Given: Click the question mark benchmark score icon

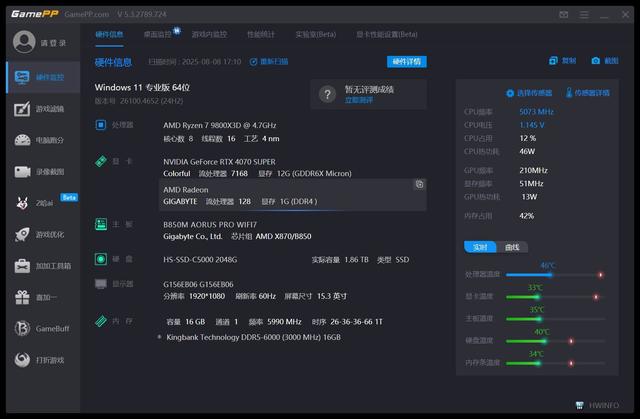Looking at the screenshot, I should 327,95.
